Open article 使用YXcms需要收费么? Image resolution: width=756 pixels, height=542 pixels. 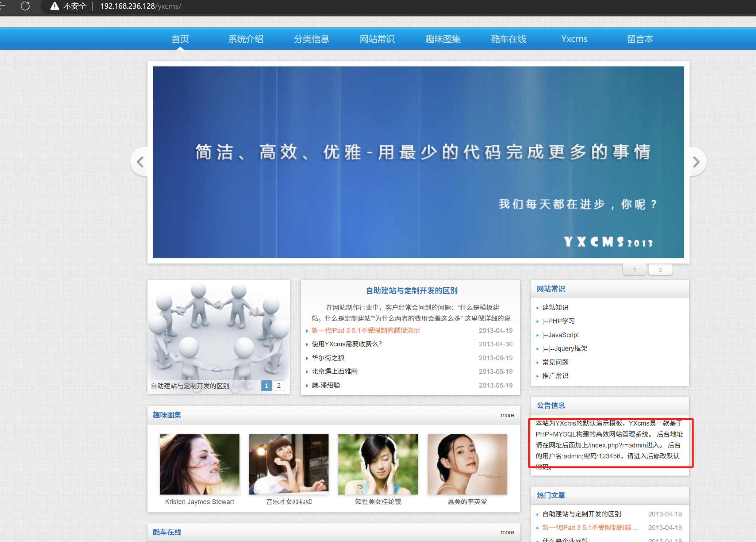(x=346, y=344)
